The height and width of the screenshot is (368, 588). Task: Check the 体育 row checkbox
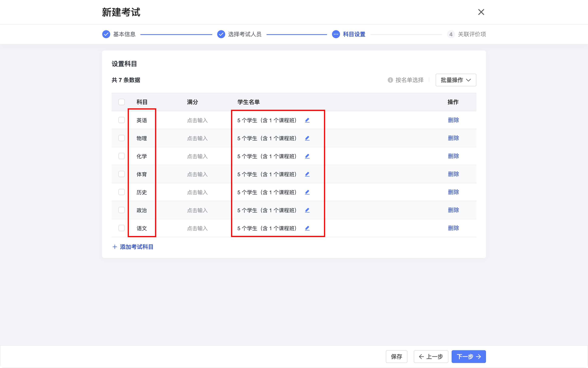pos(121,174)
